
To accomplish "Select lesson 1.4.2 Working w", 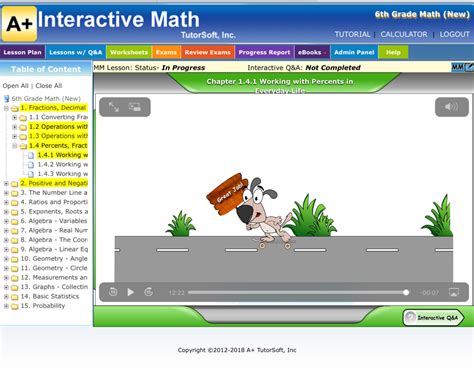I will pyautogui.click(x=63, y=164).
